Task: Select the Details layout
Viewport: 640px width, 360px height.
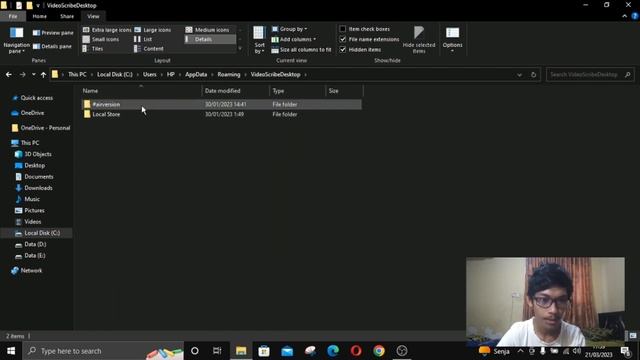Action: (x=210, y=39)
